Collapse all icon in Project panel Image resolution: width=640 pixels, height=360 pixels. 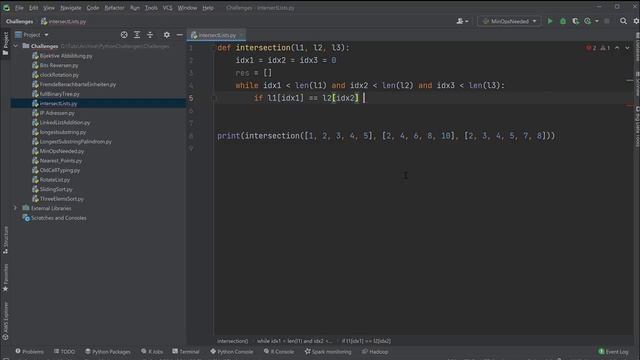pos(150,35)
